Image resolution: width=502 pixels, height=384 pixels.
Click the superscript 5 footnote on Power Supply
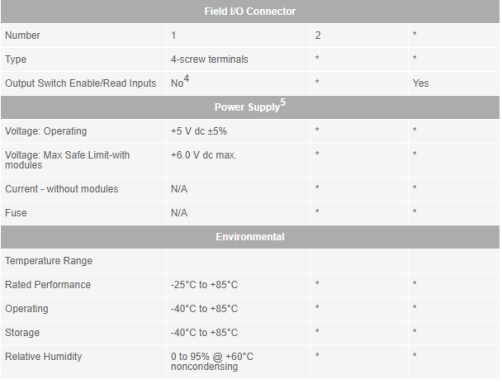[x=283, y=102]
